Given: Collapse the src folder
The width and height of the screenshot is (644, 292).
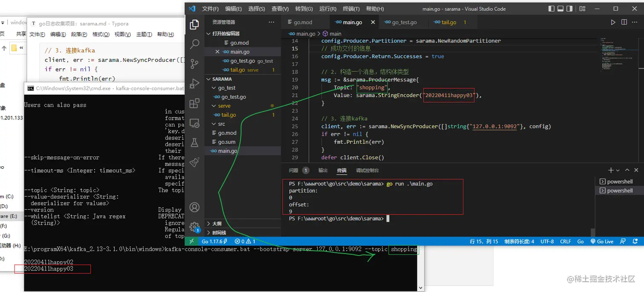Looking at the screenshot, I should [x=243, y=124].
